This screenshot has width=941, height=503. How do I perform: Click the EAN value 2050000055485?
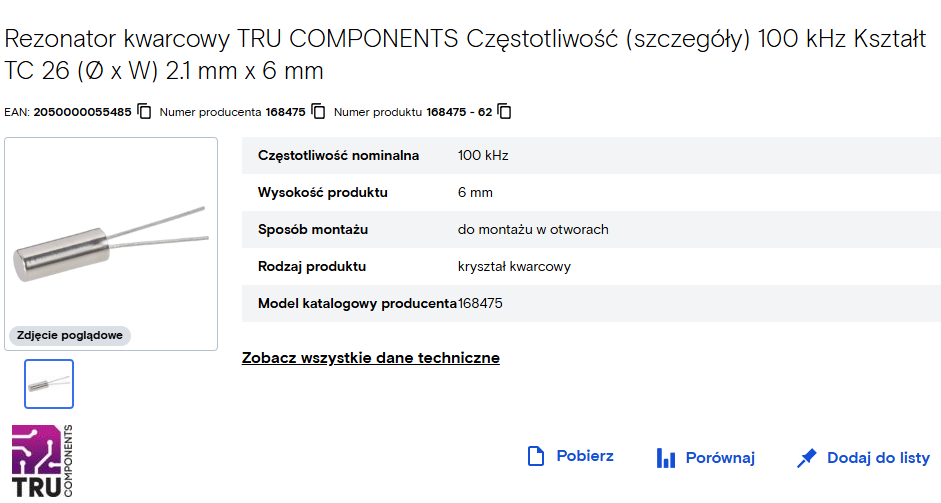coord(82,112)
